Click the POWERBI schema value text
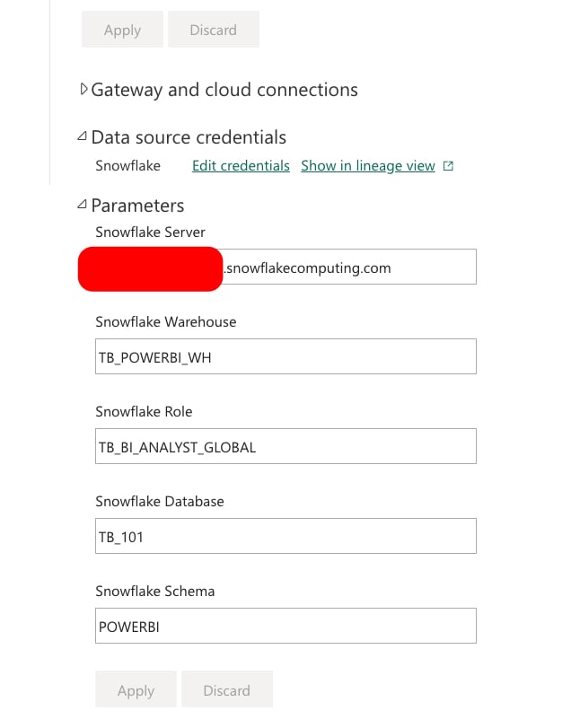 click(127, 626)
